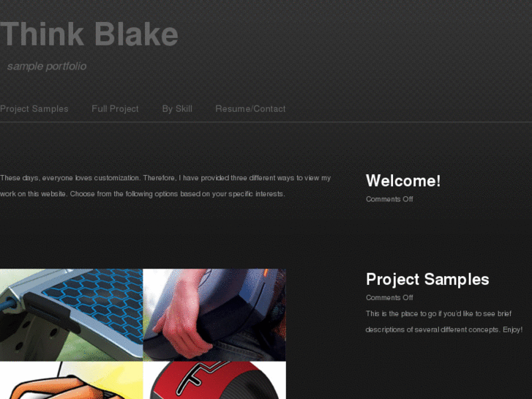Open the Project Samples menu item
This screenshot has height=399, width=532.
click(34, 108)
